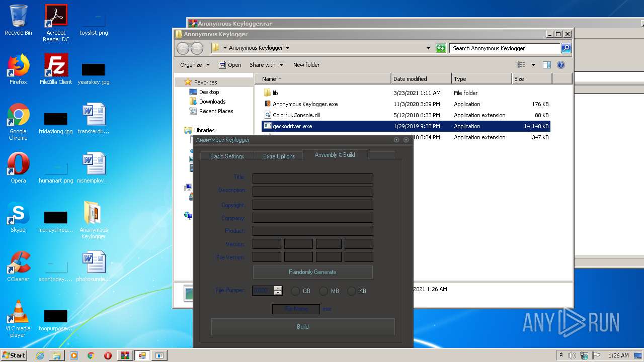Open Firefox from the desktop

click(x=18, y=69)
